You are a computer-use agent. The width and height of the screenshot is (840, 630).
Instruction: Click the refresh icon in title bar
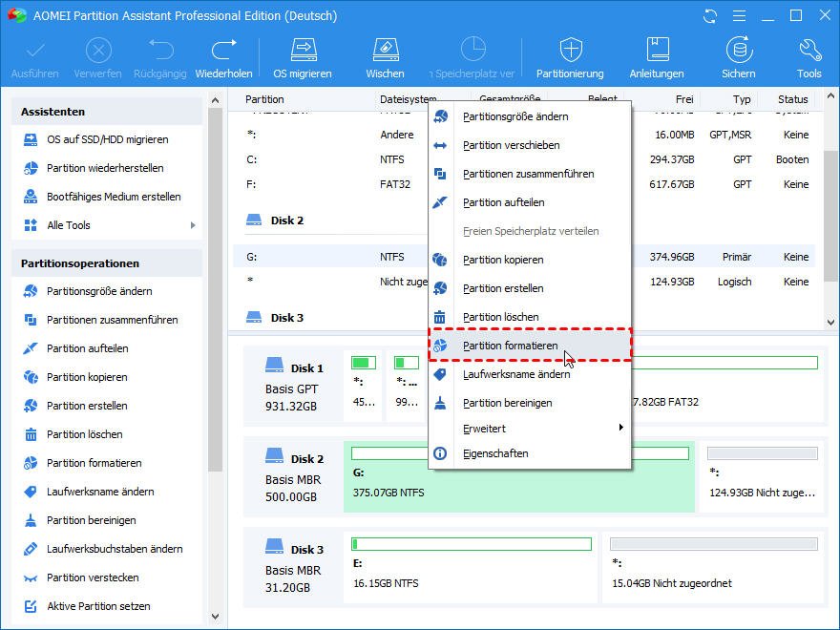click(x=710, y=16)
